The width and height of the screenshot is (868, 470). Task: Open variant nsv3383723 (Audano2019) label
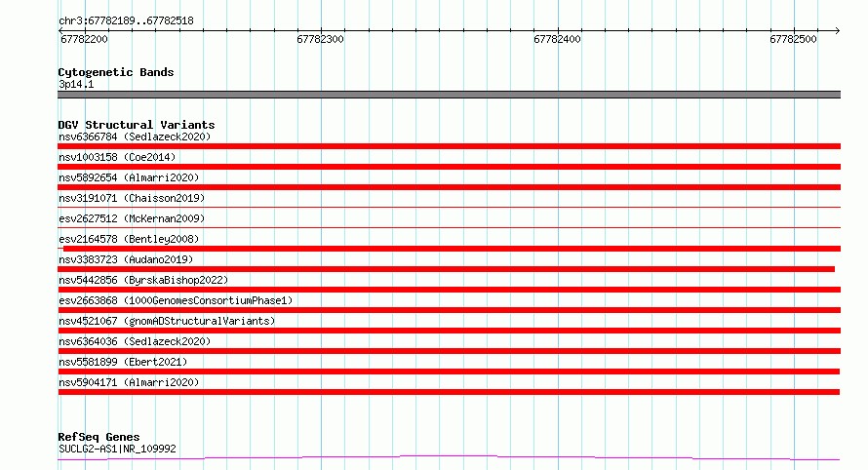(x=126, y=259)
